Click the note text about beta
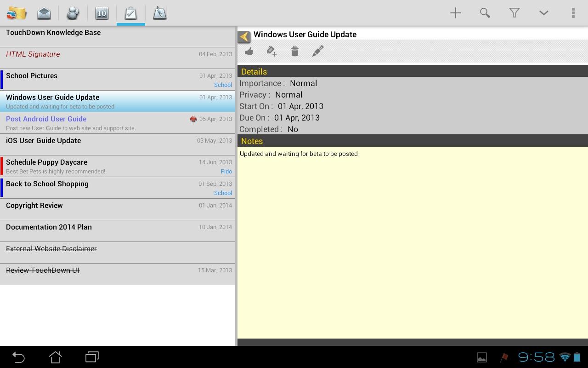 click(x=299, y=154)
